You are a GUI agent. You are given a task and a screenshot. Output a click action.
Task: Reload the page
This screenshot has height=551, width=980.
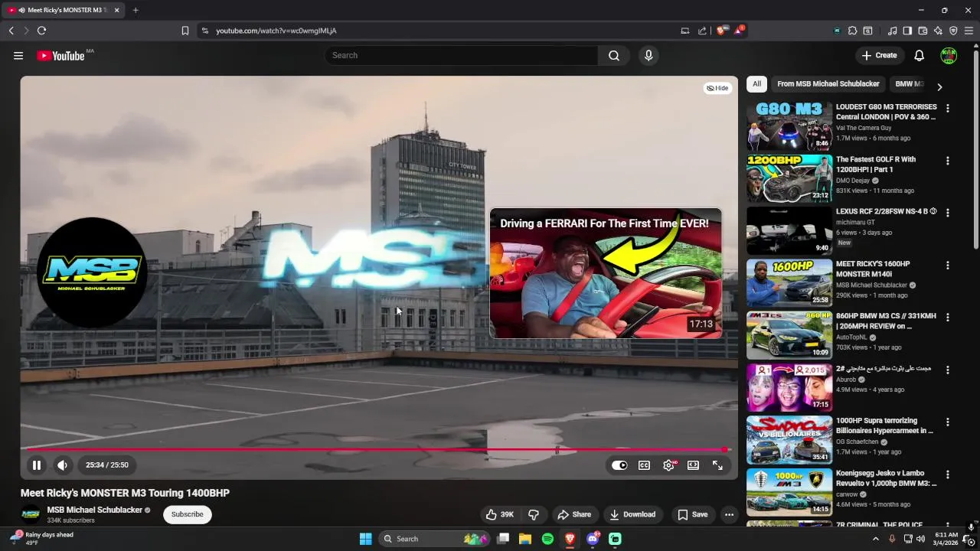point(41,31)
